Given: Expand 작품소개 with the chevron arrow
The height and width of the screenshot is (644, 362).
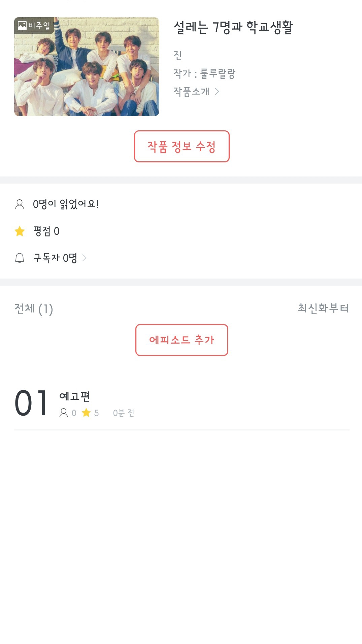Looking at the screenshot, I should click(217, 91).
